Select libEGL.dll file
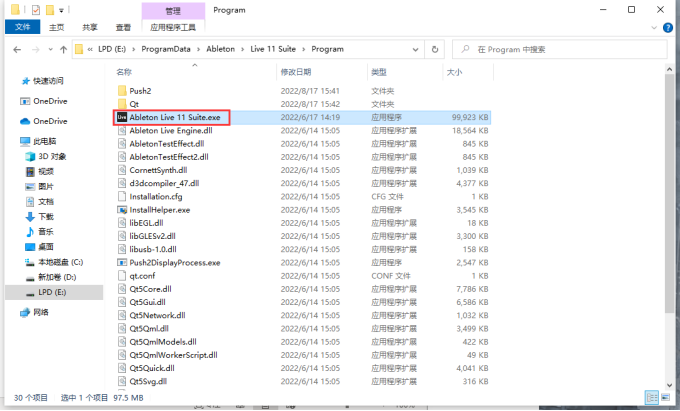 (x=146, y=223)
